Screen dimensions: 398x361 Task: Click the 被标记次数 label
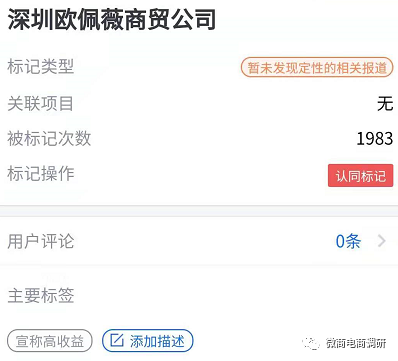[x=49, y=138]
